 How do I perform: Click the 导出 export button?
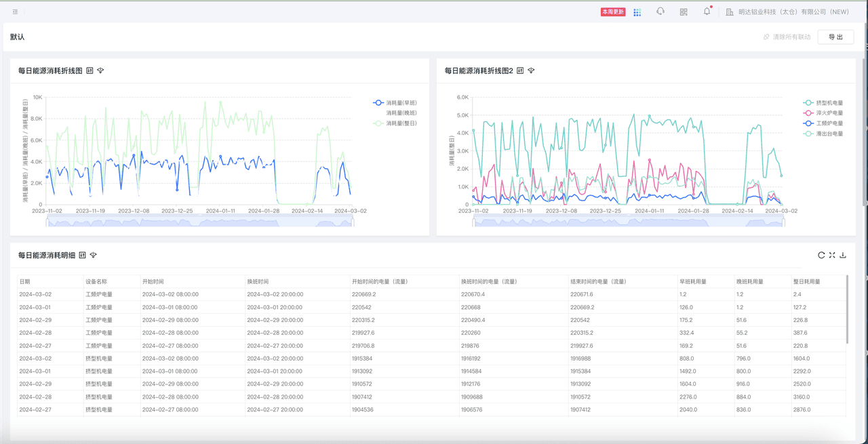[x=835, y=37]
